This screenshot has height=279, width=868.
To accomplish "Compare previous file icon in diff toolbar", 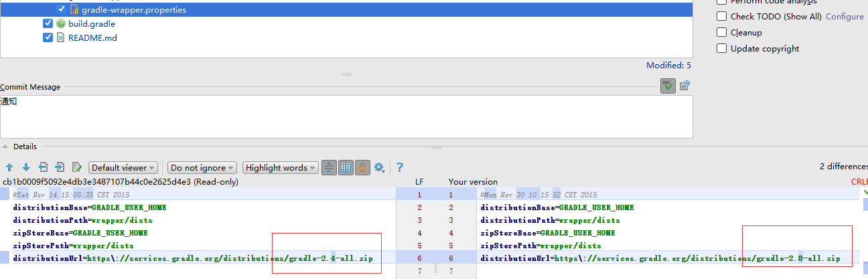I will [44, 167].
